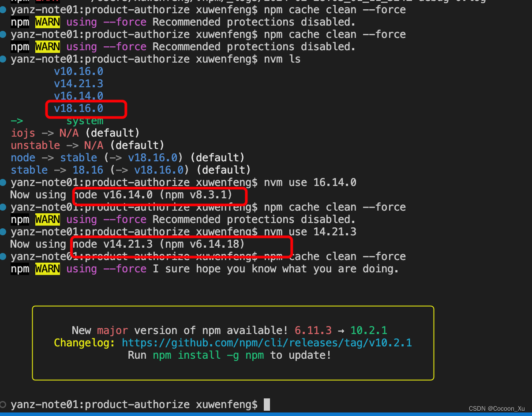Click the yellow-bordered npm update notice box

point(233,342)
